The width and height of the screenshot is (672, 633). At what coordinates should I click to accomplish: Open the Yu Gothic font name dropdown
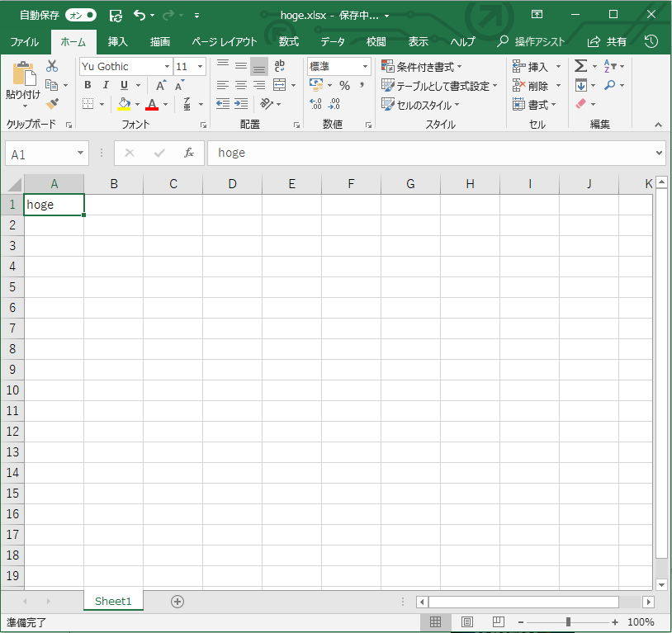[x=167, y=66]
